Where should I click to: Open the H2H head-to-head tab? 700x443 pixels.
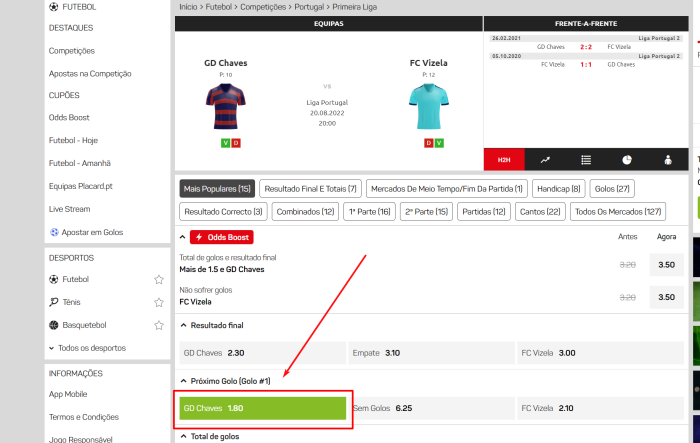coord(504,159)
